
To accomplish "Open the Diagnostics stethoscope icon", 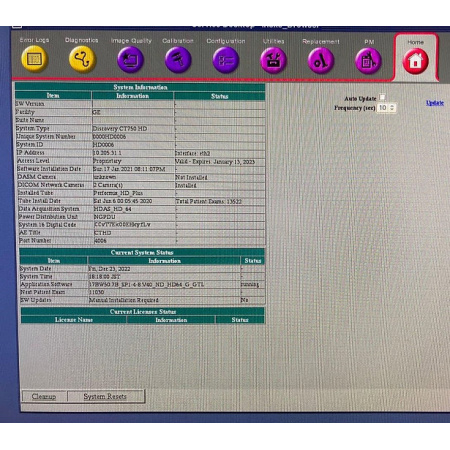I will [82, 59].
